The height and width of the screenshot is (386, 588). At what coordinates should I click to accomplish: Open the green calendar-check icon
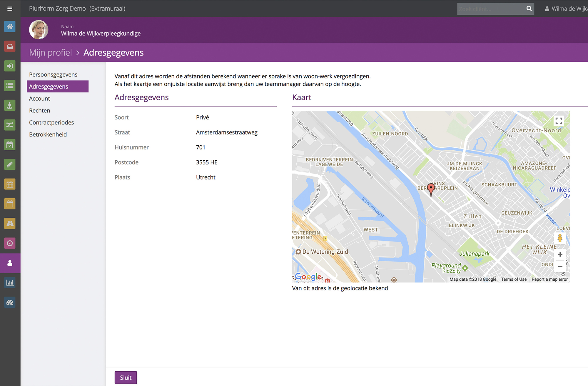coord(10,145)
